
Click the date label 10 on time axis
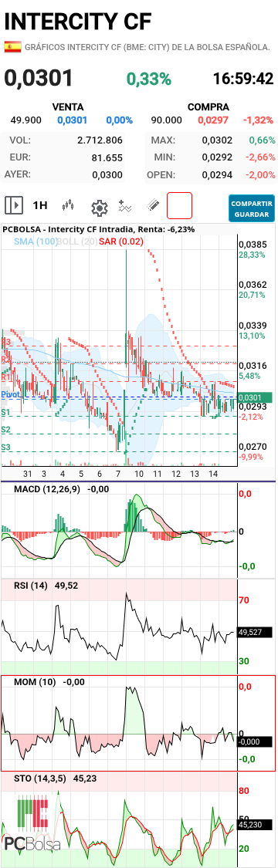click(x=139, y=475)
